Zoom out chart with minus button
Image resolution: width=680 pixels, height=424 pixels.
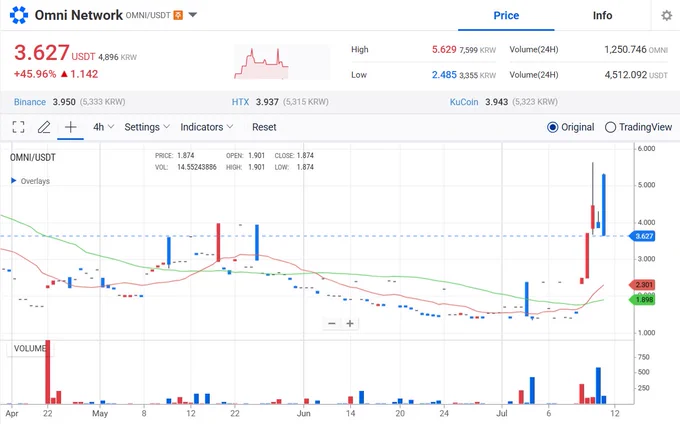pos(332,323)
